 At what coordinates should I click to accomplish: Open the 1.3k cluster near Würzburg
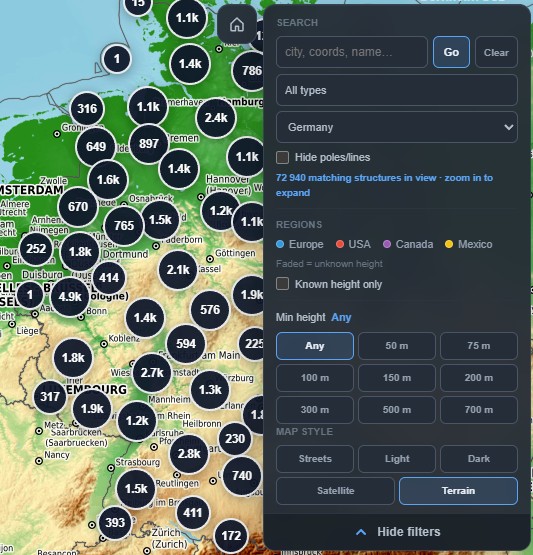(x=210, y=390)
